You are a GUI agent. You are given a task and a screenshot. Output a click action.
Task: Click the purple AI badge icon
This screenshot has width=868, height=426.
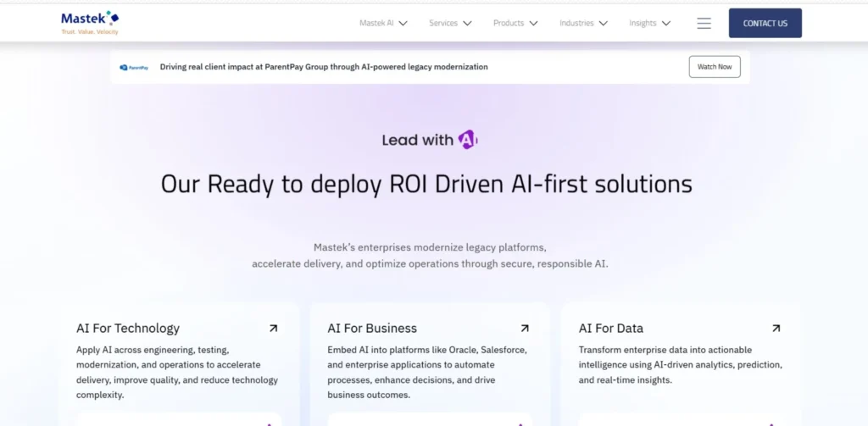pos(468,140)
